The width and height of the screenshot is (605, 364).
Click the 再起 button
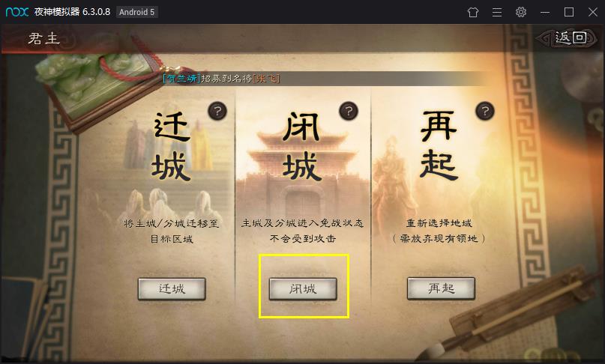[x=441, y=288]
